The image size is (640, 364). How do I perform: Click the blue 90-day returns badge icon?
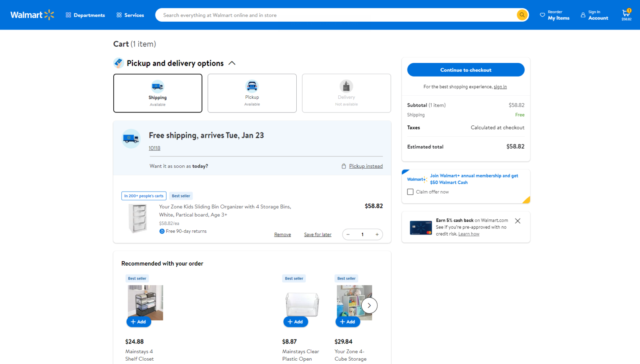tap(162, 231)
